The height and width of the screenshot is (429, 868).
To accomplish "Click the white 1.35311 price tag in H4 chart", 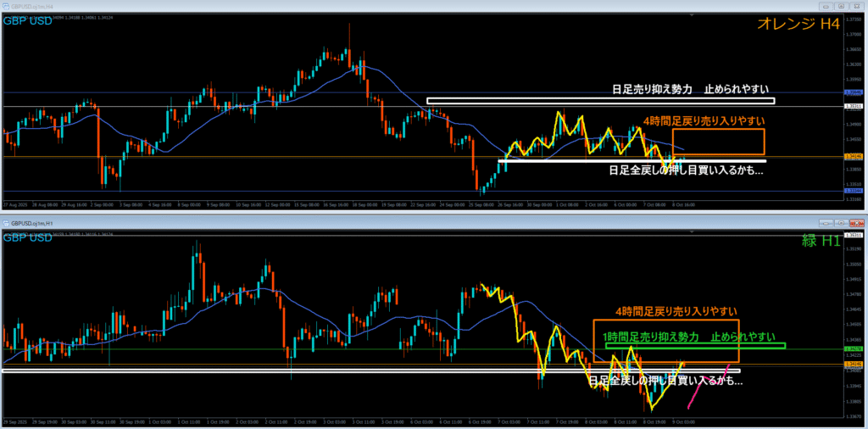I will pyautogui.click(x=852, y=106).
